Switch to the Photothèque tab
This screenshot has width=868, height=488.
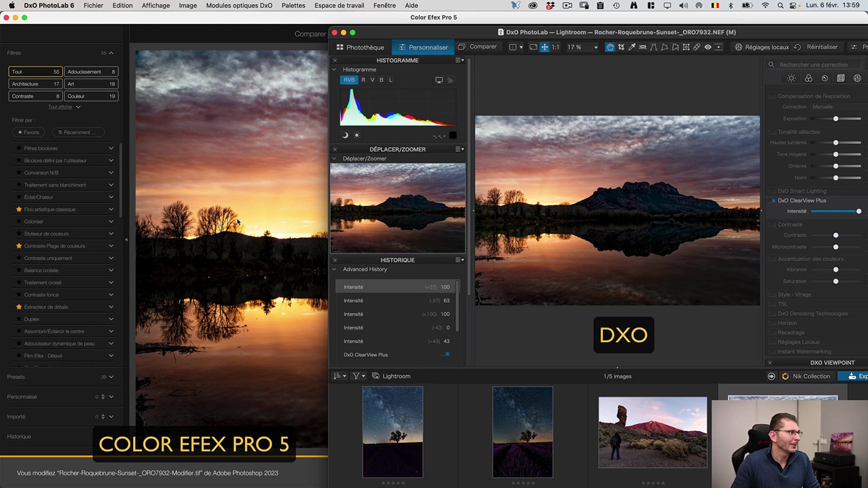click(360, 47)
